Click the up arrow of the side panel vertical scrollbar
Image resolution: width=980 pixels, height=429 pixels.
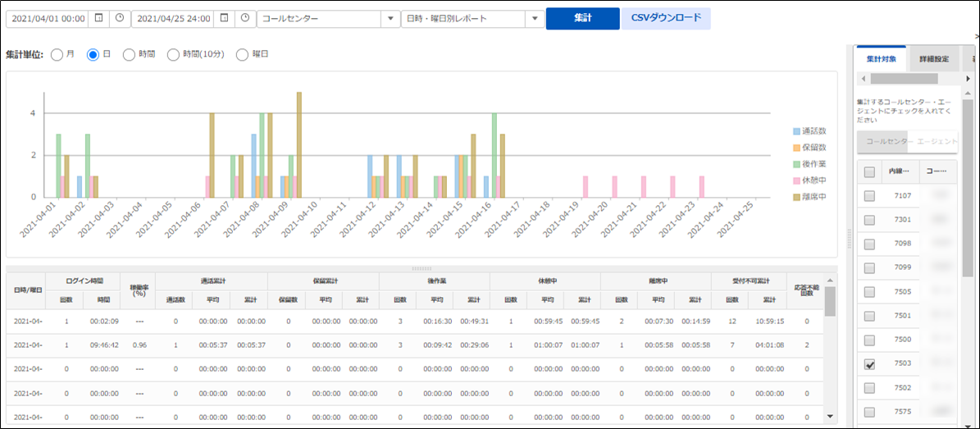[968, 94]
